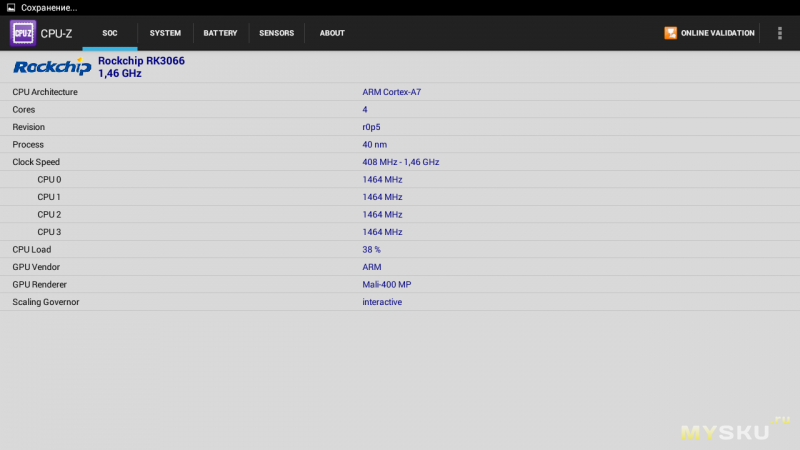The image size is (800, 450).
Task: Click the Mali-400 MP value
Action: pyautogui.click(x=387, y=285)
